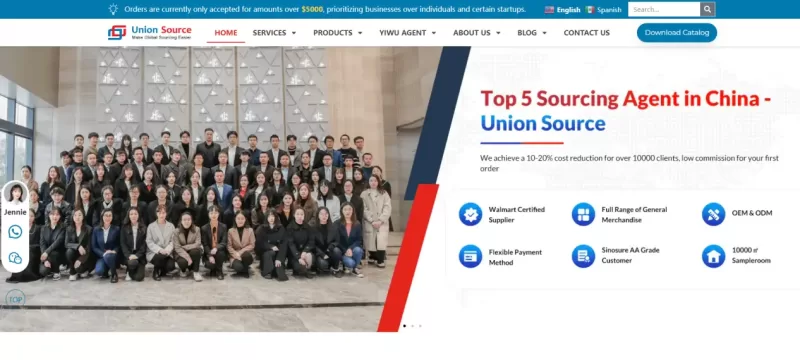Click the Union Source logo
Image resolution: width=800 pixels, height=360 pixels.
click(149, 33)
